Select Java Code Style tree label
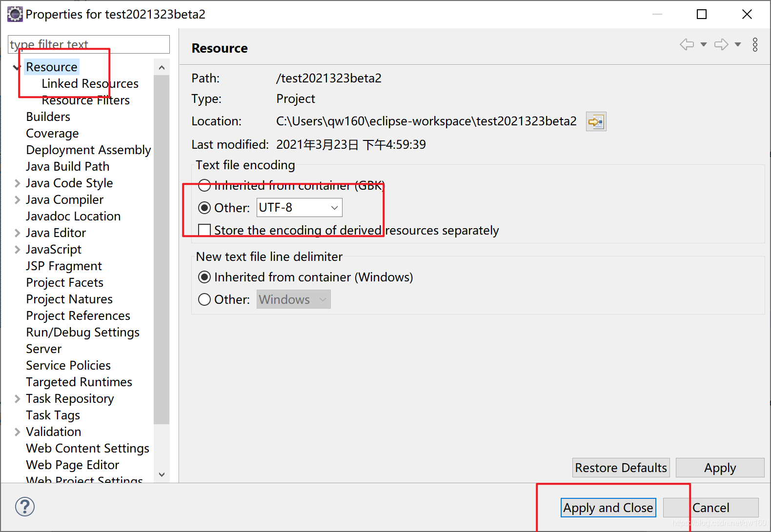The height and width of the screenshot is (532, 771). (69, 183)
